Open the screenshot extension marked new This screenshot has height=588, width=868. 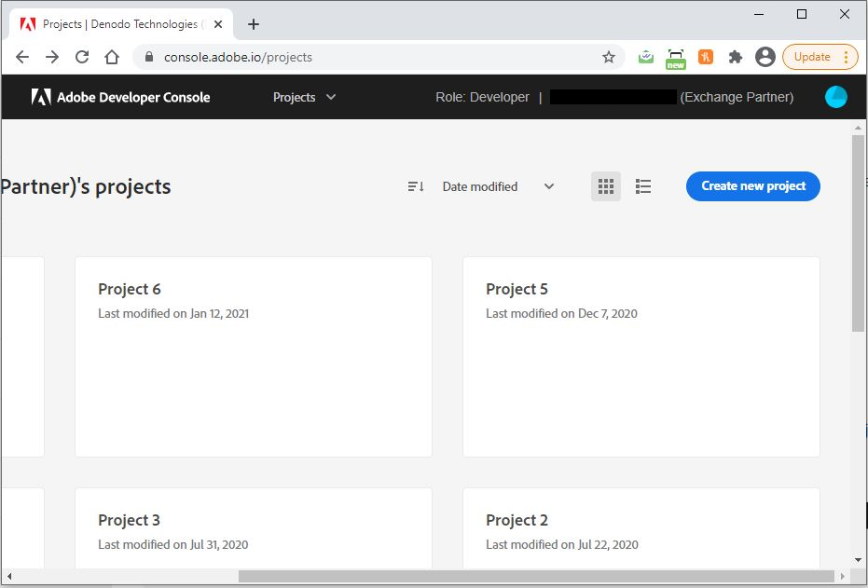(x=675, y=59)
